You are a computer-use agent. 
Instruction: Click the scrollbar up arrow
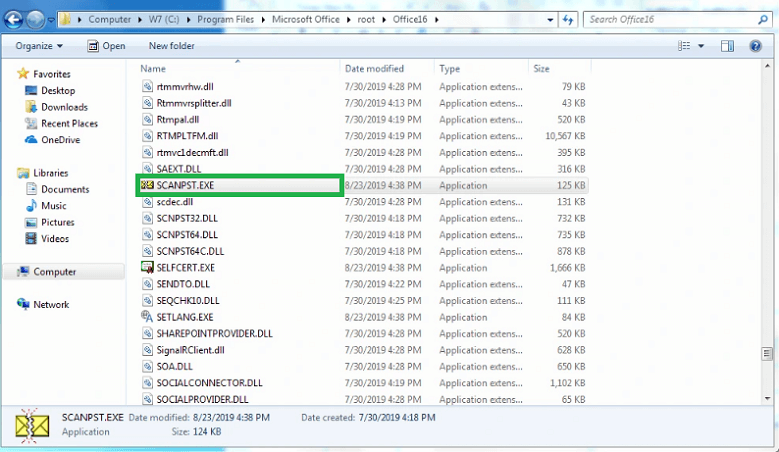[767, 66]
